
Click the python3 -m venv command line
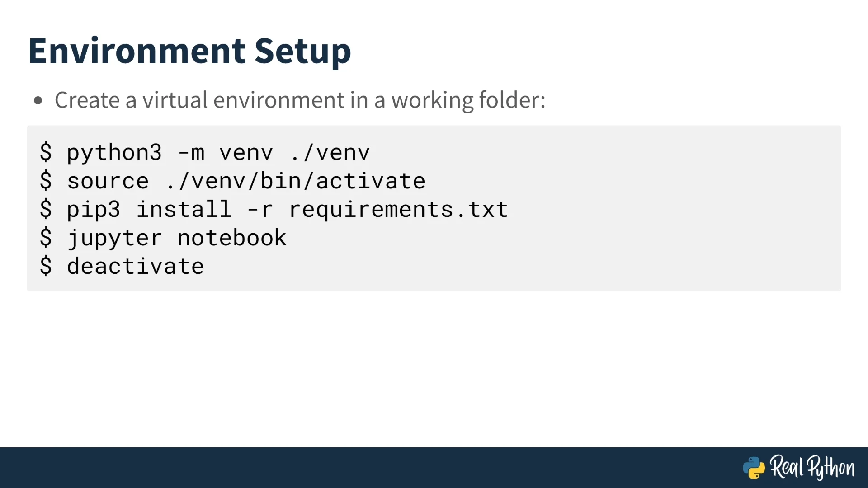[x=205, y=152]
